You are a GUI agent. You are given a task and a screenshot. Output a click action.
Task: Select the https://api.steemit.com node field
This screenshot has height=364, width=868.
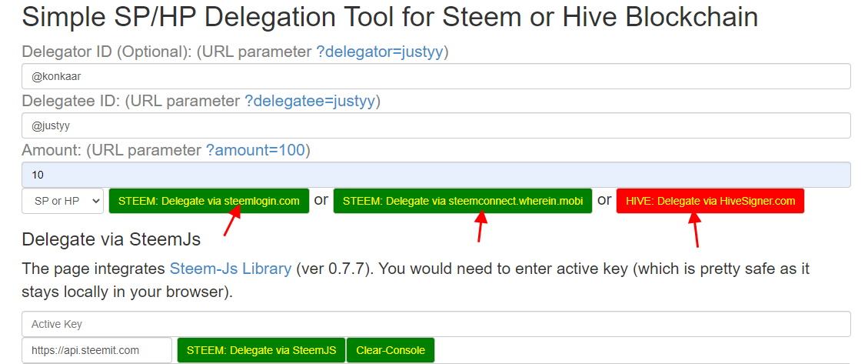(97, 350)
